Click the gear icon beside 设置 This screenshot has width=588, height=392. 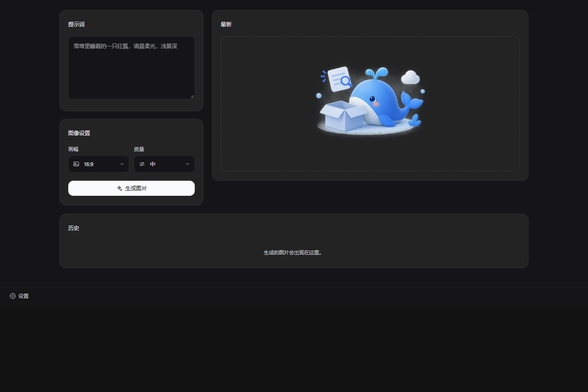[13, 296]
